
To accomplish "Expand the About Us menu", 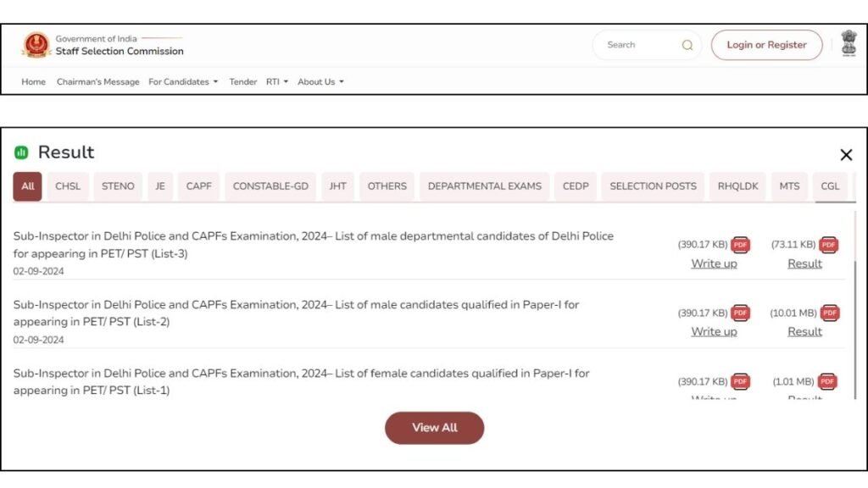I will point(320,81).
